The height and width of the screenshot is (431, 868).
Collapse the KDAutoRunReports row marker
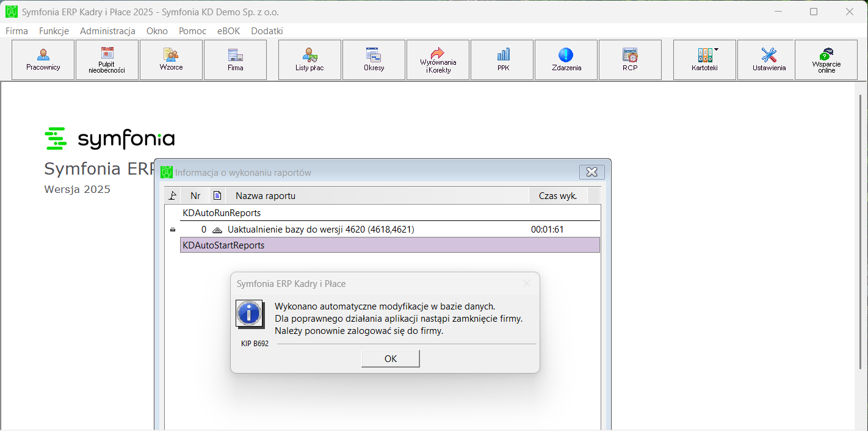(x=173, y=230)
